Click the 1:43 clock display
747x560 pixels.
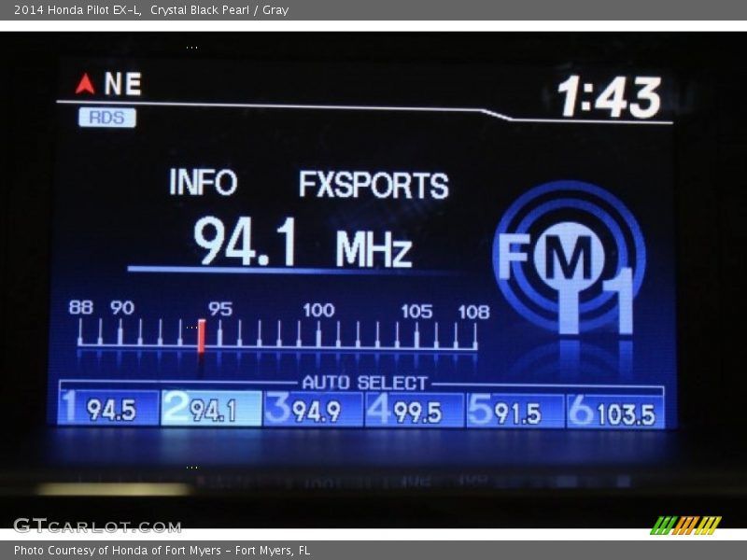[x=610, y=97]
